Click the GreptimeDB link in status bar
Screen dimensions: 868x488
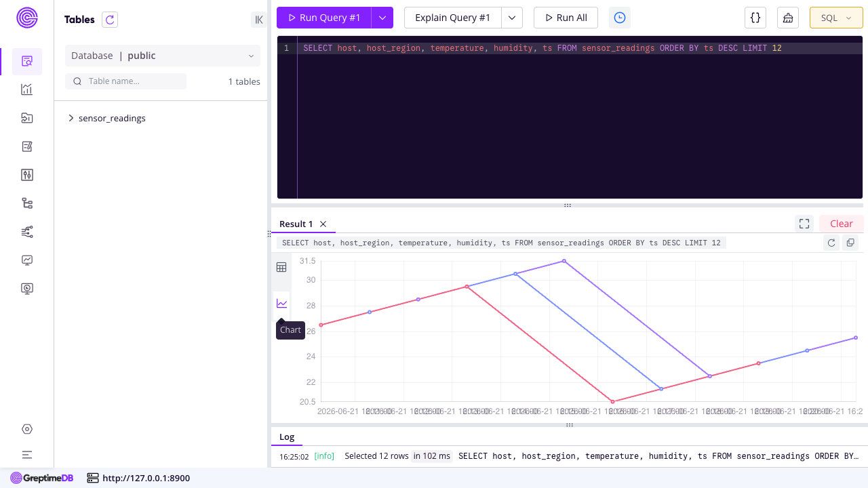[x=42, y=478]
